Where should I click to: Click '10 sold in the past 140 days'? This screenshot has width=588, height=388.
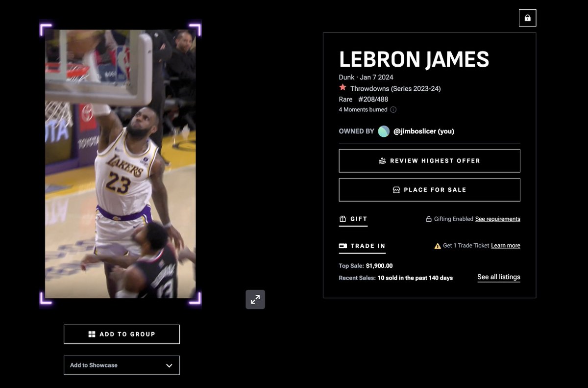click(415, 278)
